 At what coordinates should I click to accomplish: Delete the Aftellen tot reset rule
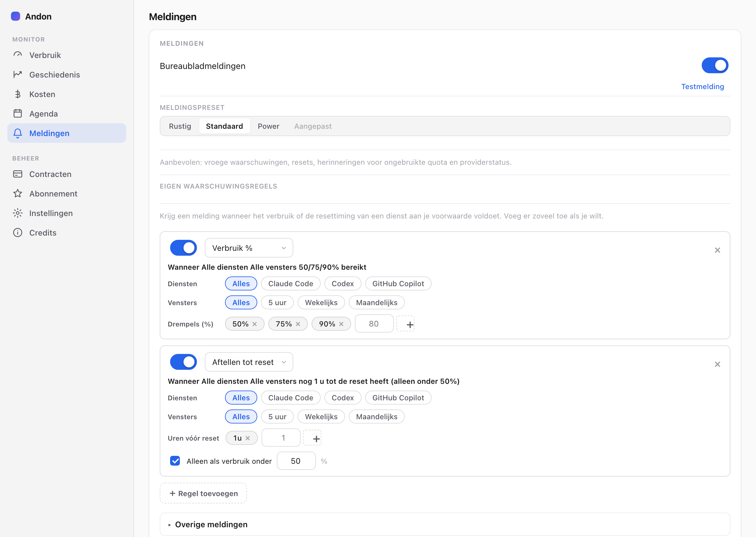(x=717, y=364)
